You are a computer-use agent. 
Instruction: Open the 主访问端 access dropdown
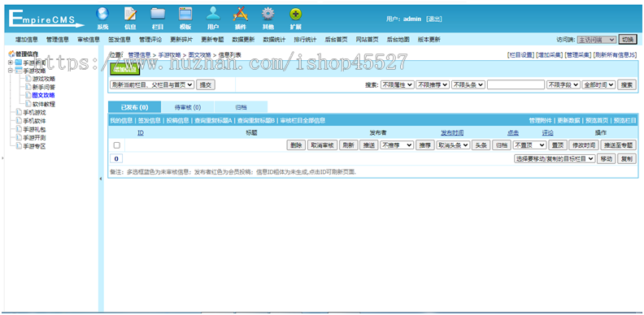coord(596,40)
